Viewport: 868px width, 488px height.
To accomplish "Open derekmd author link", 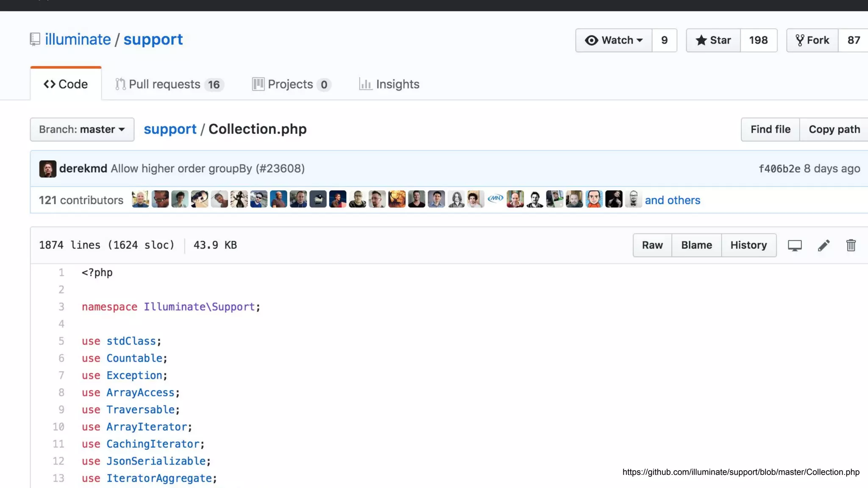I will tap(83, 169).
